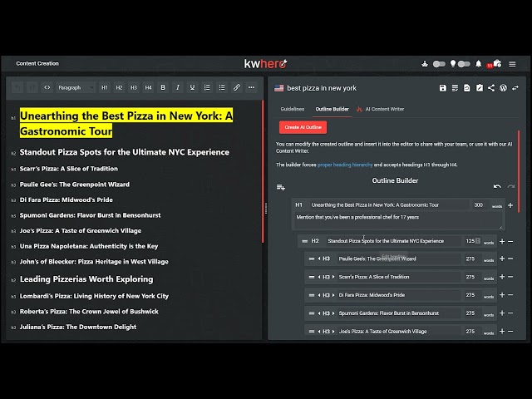Click the share icon

(491, 88)
